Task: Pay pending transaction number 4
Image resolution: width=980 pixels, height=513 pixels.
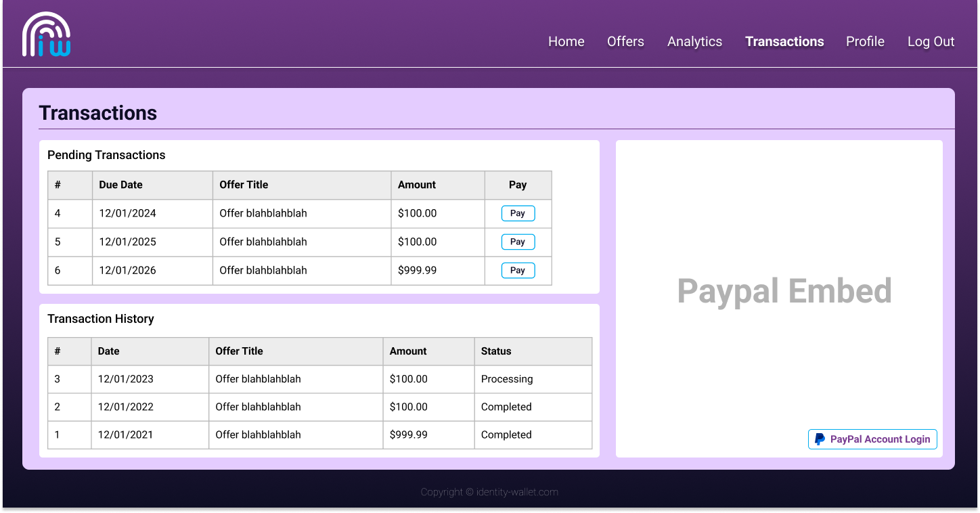Action: 518,213
